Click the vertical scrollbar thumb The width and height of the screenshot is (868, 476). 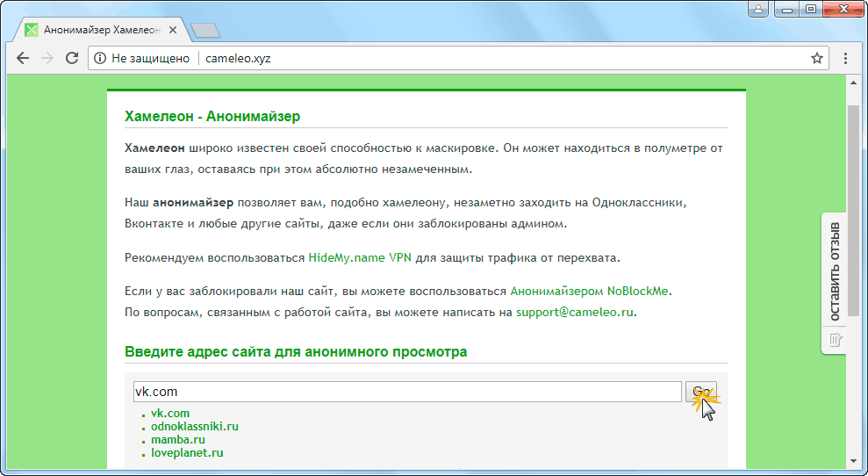point(853,211)
